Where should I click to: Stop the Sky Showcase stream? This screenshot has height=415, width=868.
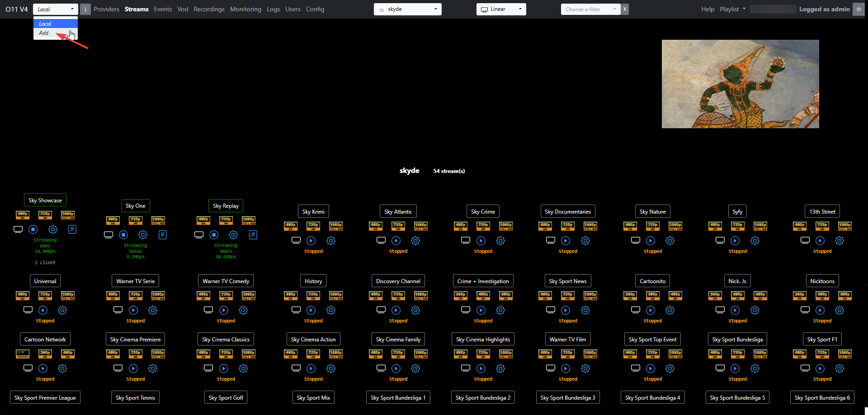[33, 229]
